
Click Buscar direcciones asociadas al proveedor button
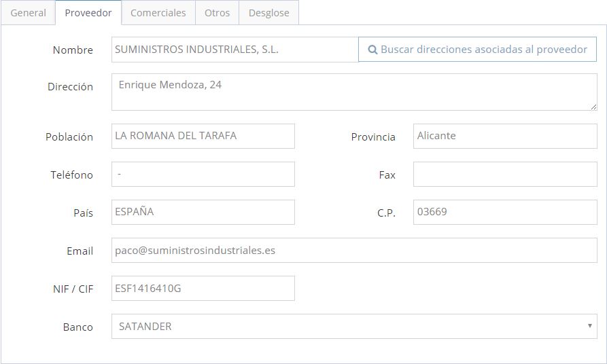coord(477,50)
